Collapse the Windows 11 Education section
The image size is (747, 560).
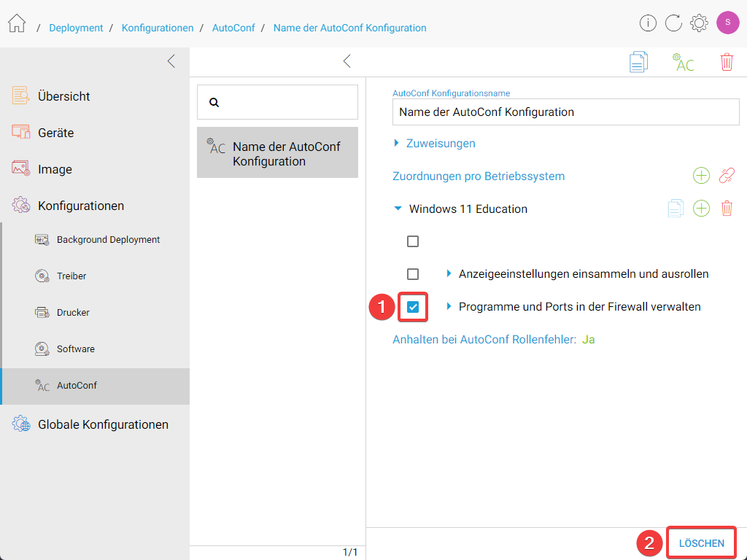398,209
